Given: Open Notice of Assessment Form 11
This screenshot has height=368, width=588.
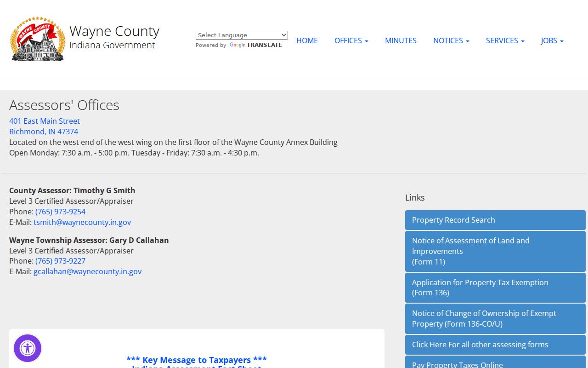Looking at the screenshot, I should click(495, 251).
